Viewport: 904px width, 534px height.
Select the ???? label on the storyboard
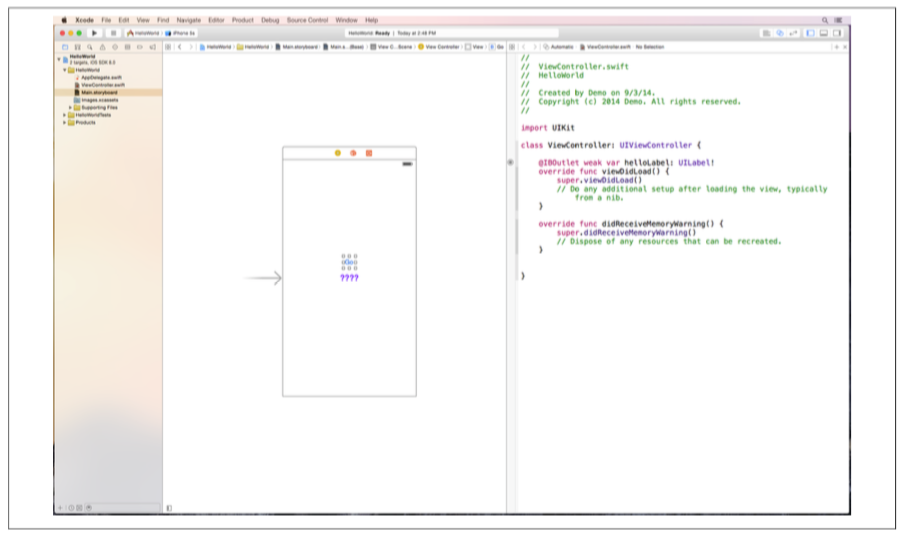pyautogui.click(x=349, y=278)
